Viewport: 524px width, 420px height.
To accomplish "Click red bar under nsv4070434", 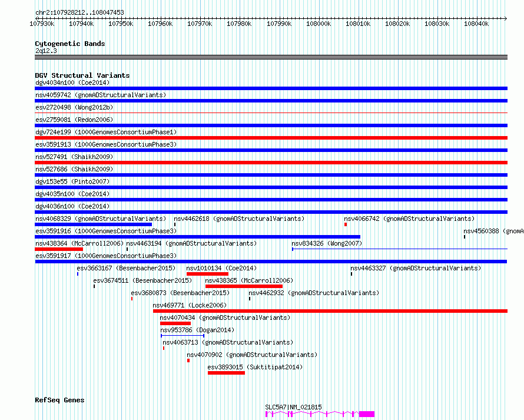I will 175,324.
